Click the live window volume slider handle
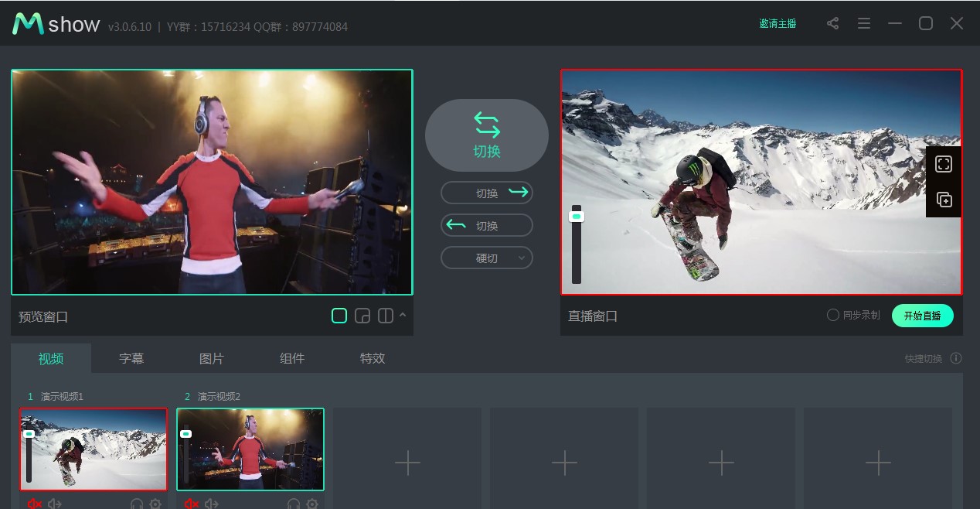 tap(576, 217)
